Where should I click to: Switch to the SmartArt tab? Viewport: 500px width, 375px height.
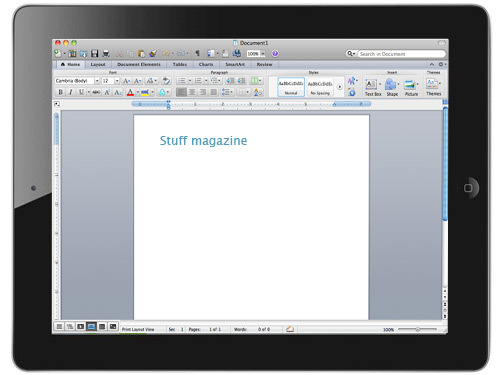235,64
